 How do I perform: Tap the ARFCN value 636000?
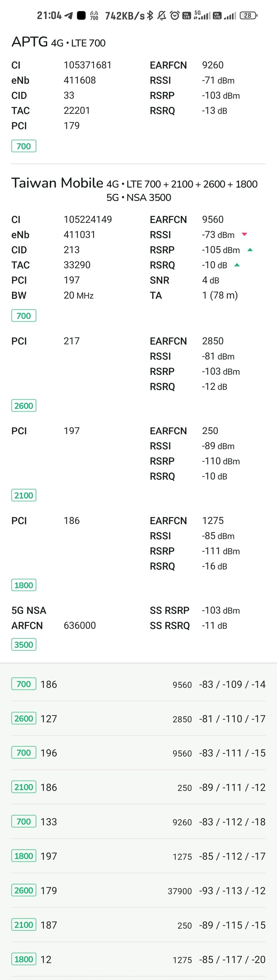point(80,625)
